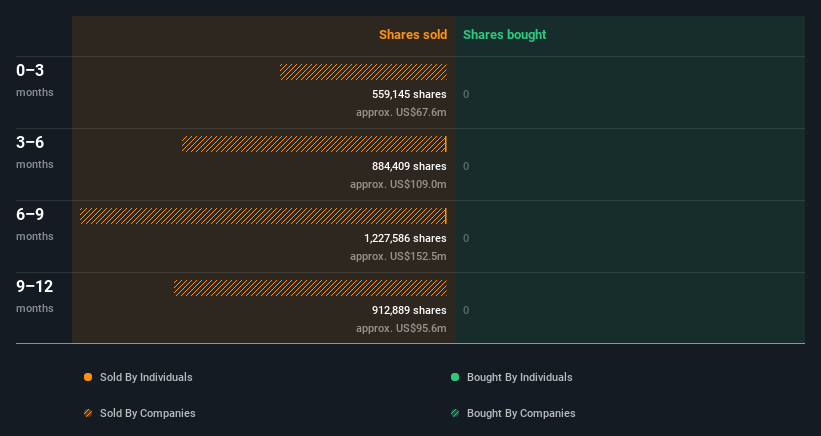
Task: Click the 9–12 months sold bar
Action: click(310, 288)
